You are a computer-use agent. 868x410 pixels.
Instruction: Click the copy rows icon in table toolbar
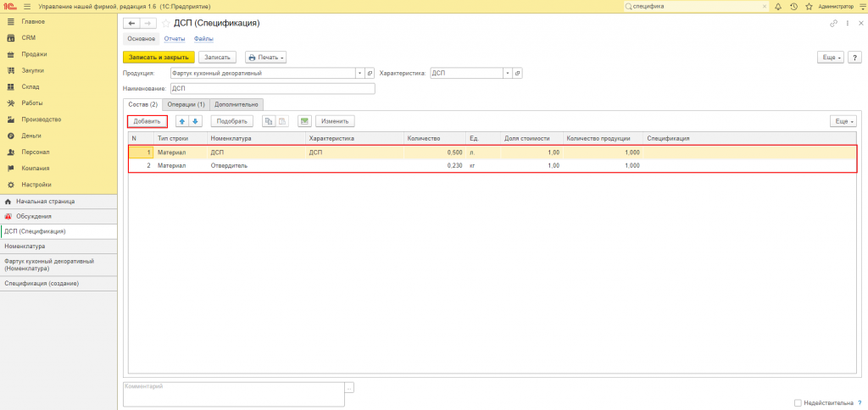pyautogui.click(x=269, y=121)
